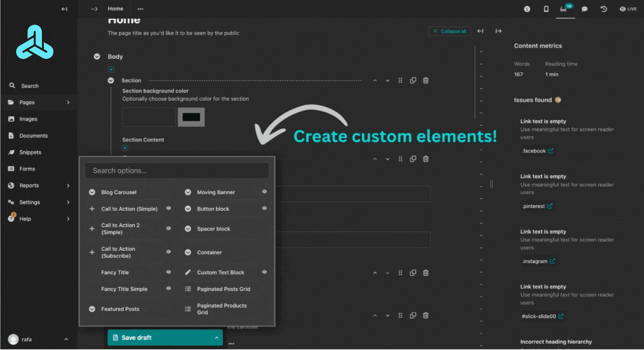Open the comments icon in top bar
This screenshot has width=644, height=350.
coord(584,9)
